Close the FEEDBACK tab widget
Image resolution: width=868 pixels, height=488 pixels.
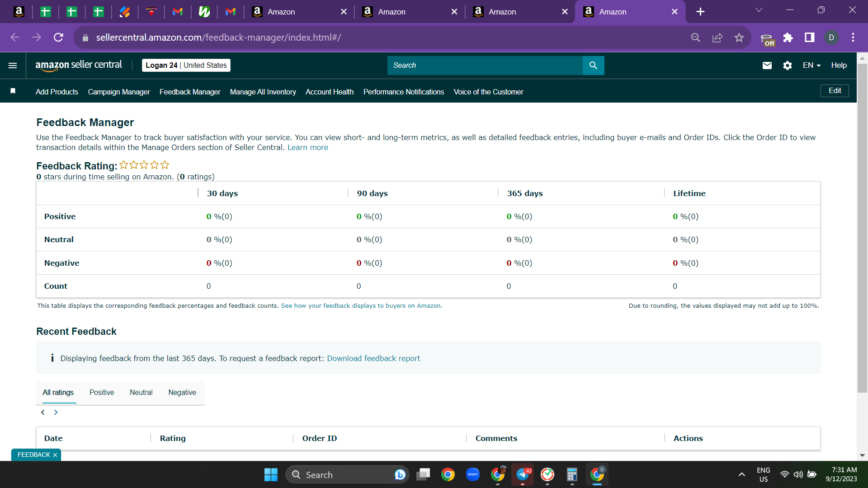coord(55,455)
